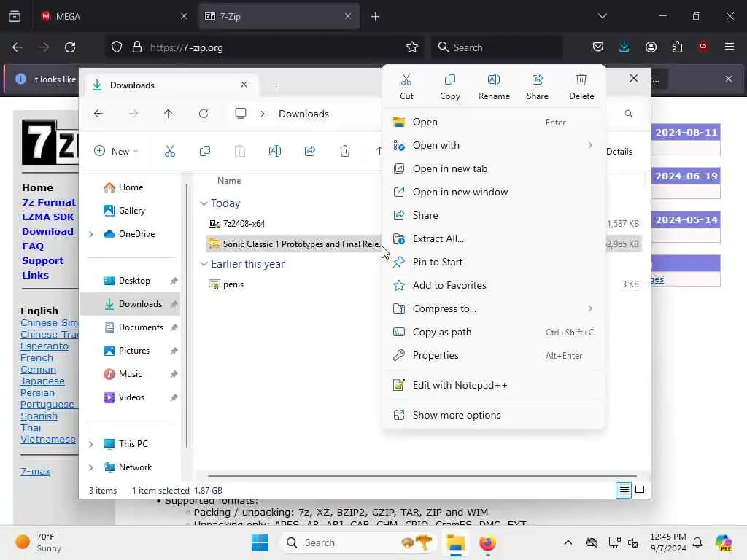The width and height of the screenshot is (747, 560).
Task: Select Properties in context menu
Action: point(494,355)
